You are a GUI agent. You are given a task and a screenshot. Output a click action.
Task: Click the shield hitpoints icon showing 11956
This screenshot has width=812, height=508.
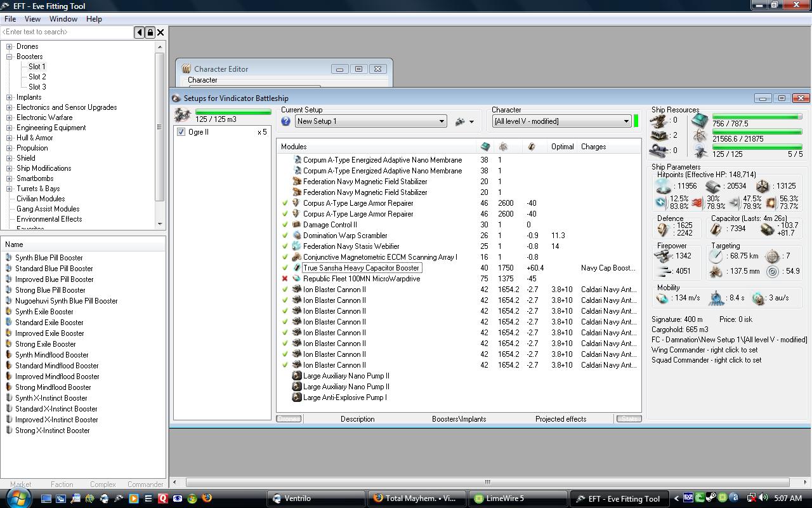(x=664, y=186)
